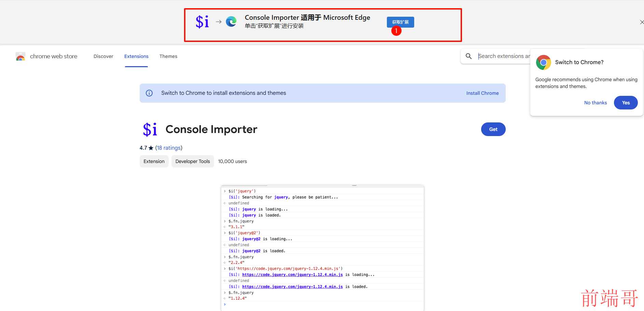Click the Console Importer $i icon
Viewport: 644px width, 311px height.
coord(150,130)
